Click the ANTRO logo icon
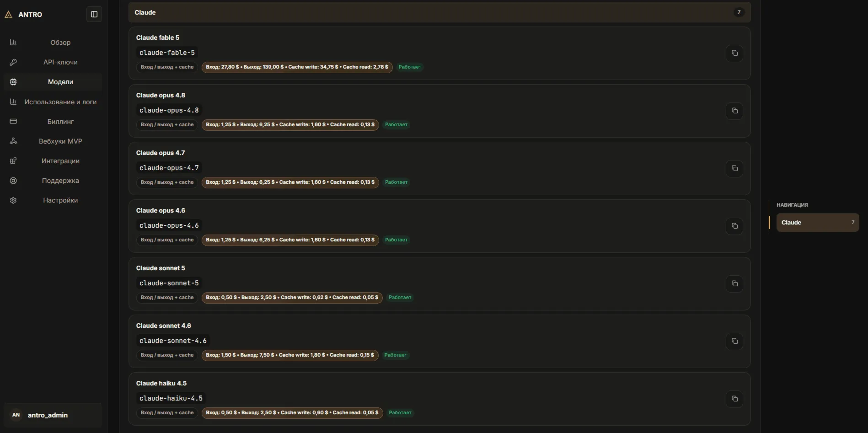 click(8, 15)
